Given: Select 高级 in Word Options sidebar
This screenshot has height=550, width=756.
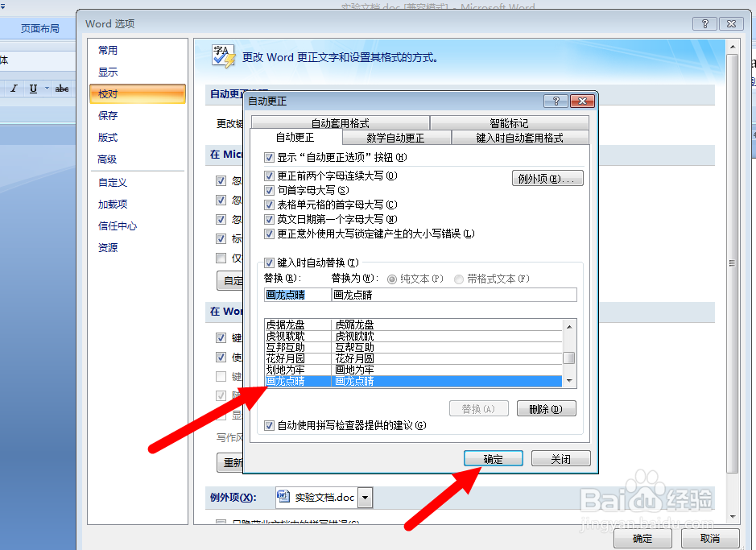Looking at the screenshot, I should (107, 159).
